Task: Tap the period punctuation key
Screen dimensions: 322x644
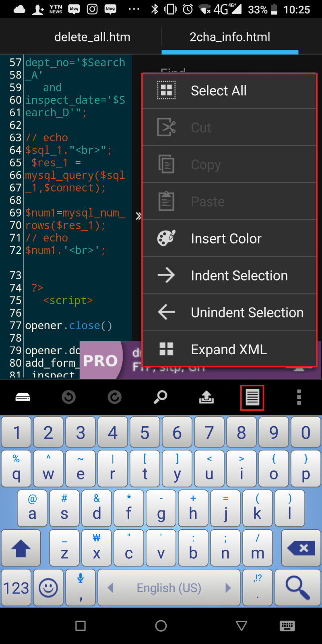Action: pyautogui.click(x=258, y=588)
